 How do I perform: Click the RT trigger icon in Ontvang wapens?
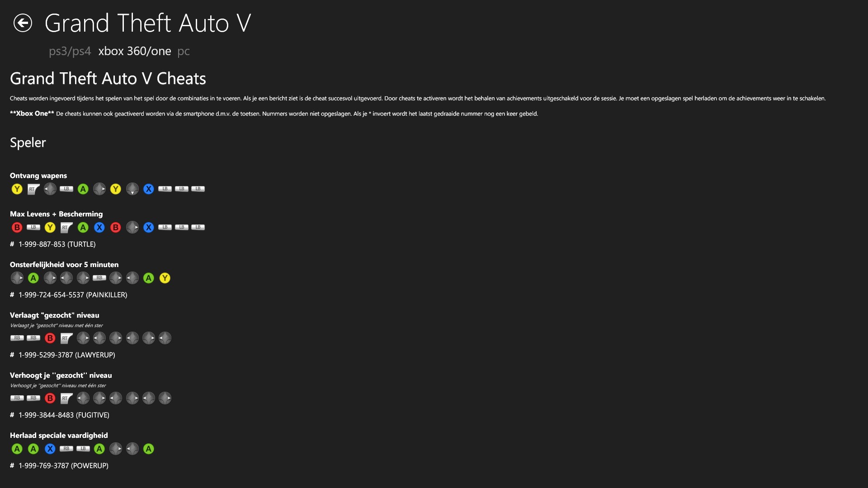tap(33, 189)
